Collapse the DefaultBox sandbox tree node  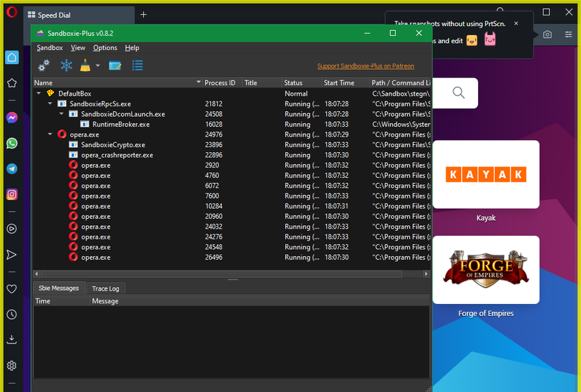pyautogui.click(x=38, y=93)
